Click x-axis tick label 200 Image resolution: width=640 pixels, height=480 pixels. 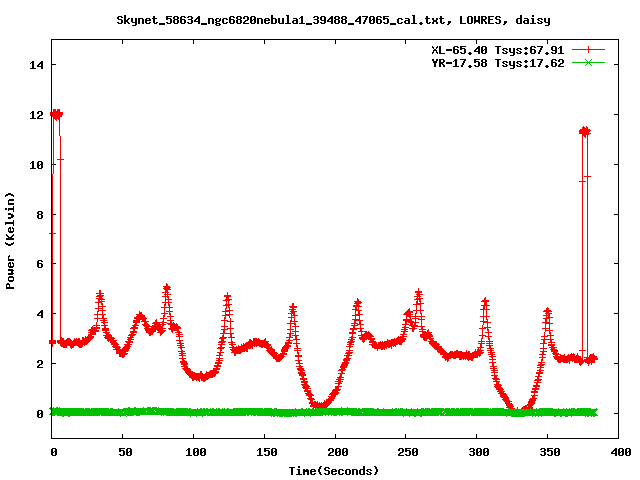pos(338,452)
